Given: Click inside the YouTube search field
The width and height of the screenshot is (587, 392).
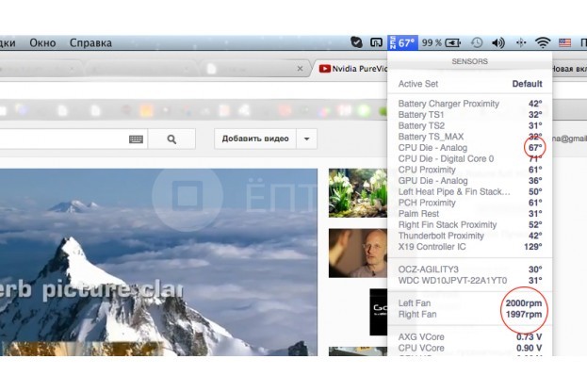Looking at the screenshot, I should click(64, 139).
